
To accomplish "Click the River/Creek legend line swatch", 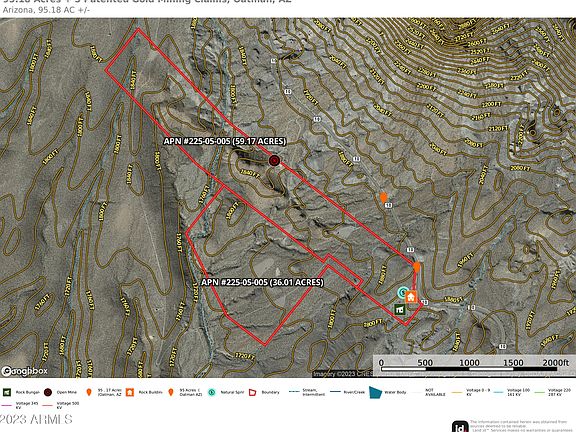I will (335, 392).
